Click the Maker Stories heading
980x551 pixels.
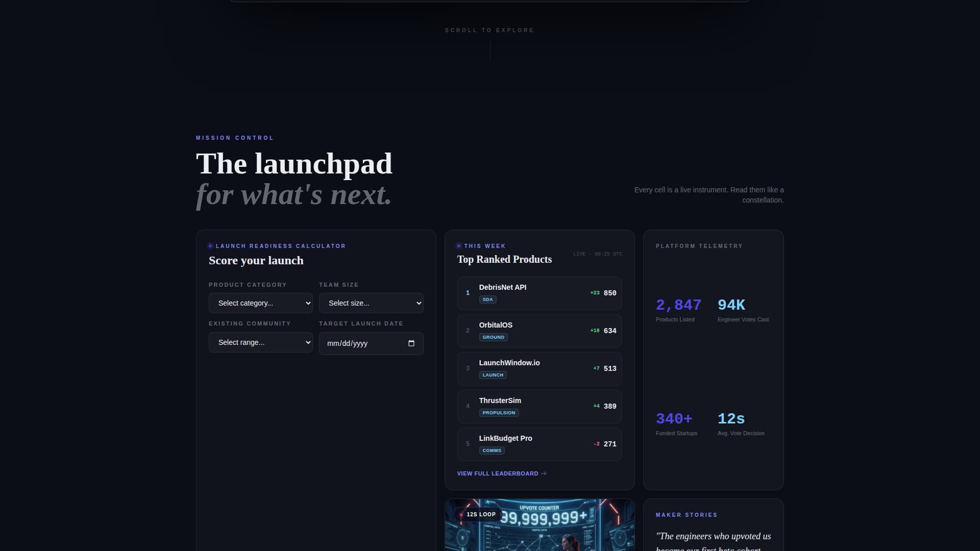pyautogui.click(x=687, y=515)
